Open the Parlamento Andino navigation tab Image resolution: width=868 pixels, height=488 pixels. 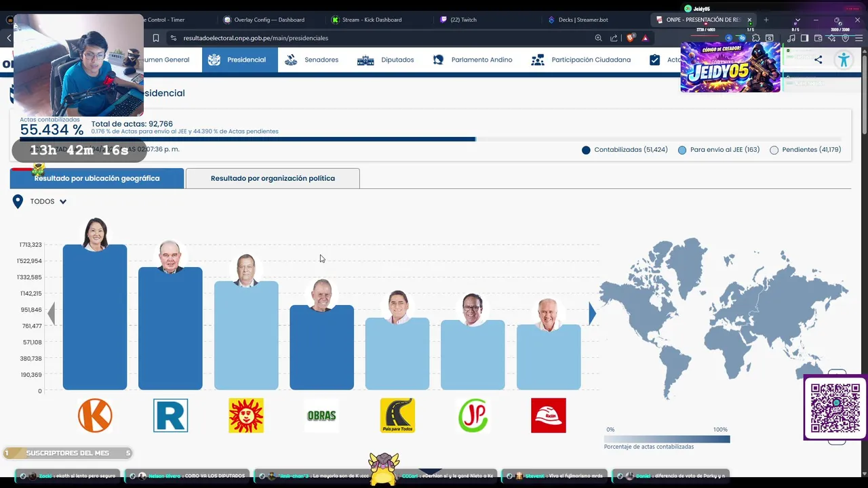[473, 60]
